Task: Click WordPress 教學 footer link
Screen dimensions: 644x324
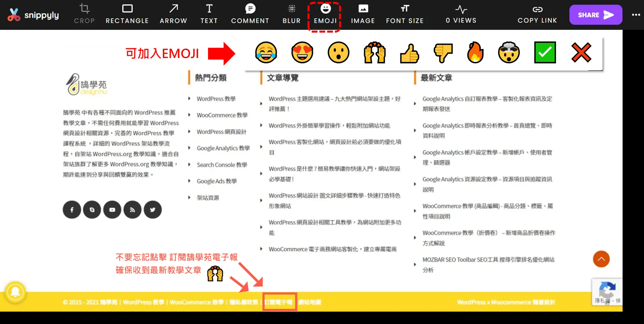Action: [x=144, y=302]
